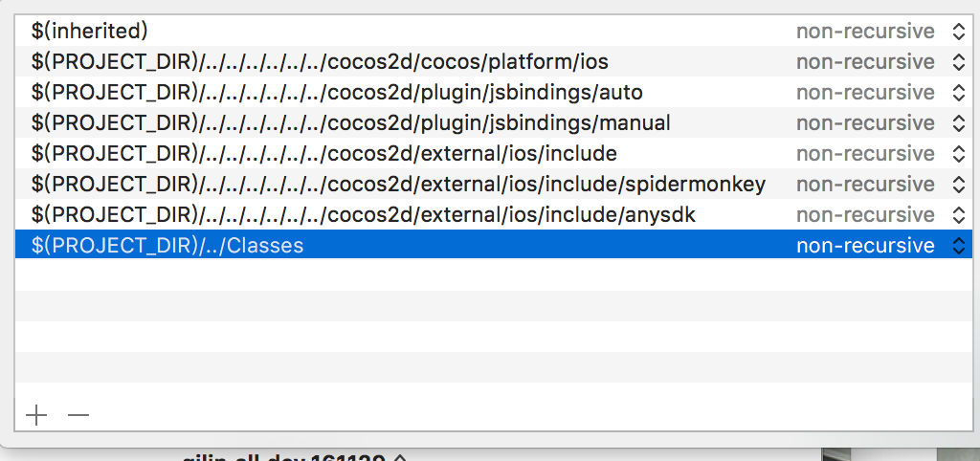Select the include/anysdk path row
Viewport: 980px width, 461px height.
tap(363, 215)
